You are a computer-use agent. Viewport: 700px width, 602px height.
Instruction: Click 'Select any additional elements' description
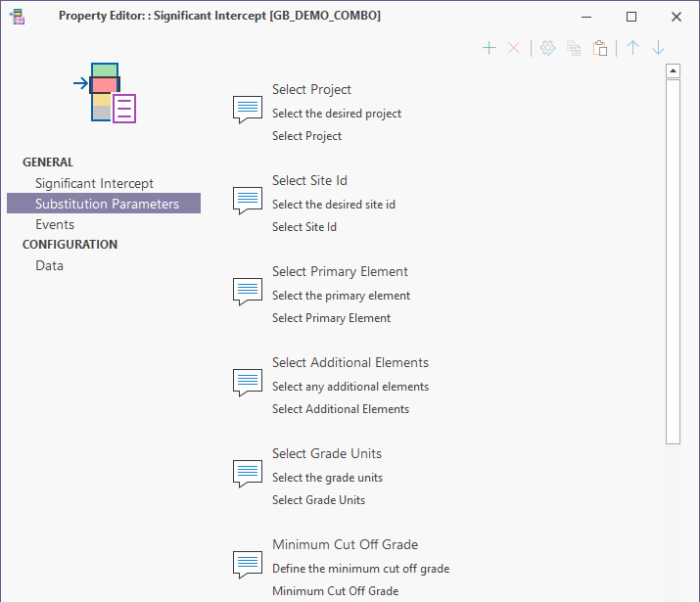click(350, 387)
